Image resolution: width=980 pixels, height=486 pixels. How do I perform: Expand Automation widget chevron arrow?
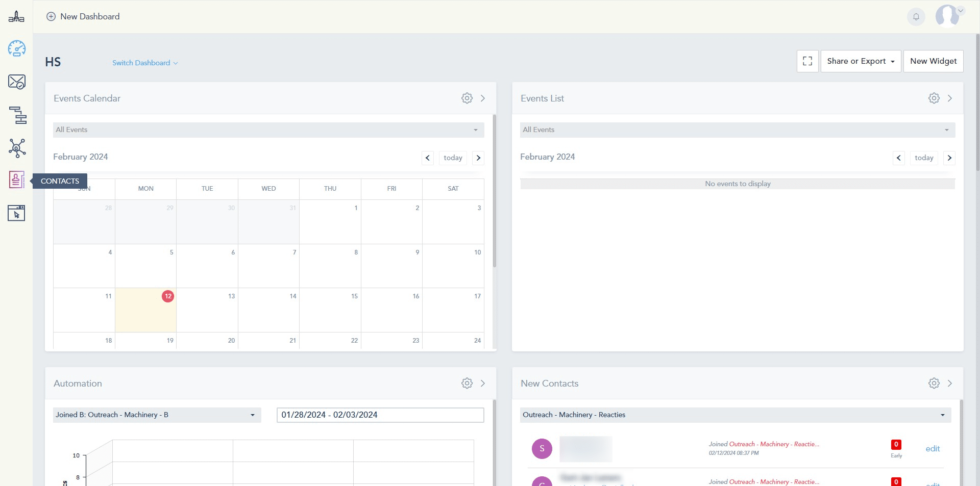pyautogui.click(x=483, y=383)
